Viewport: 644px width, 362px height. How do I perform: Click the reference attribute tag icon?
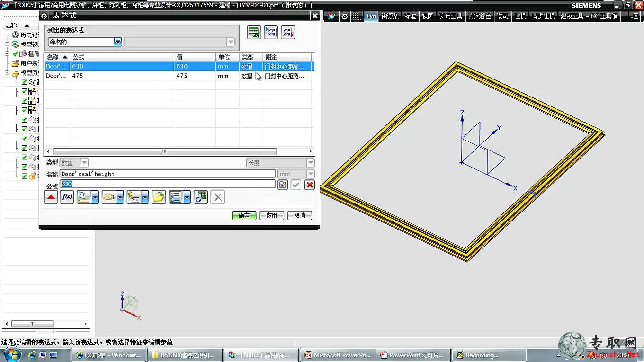109,197
